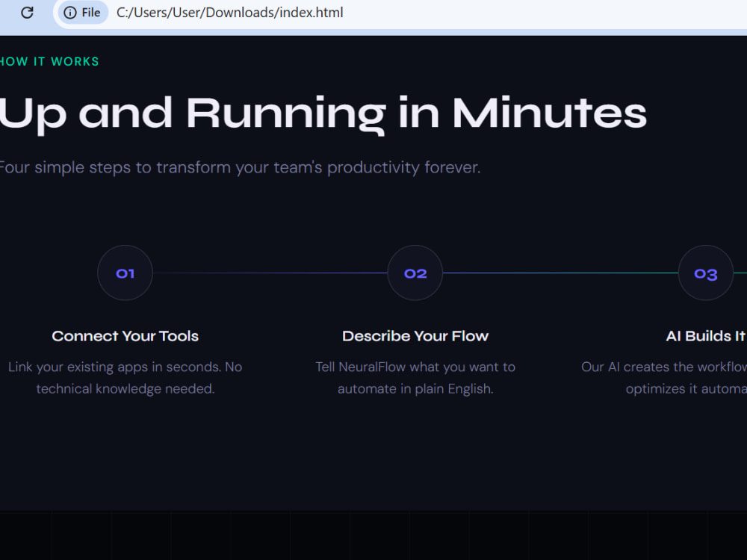Click the 02 step circle
The height and width of the screenshot is (560, 747).
(415, 273)
